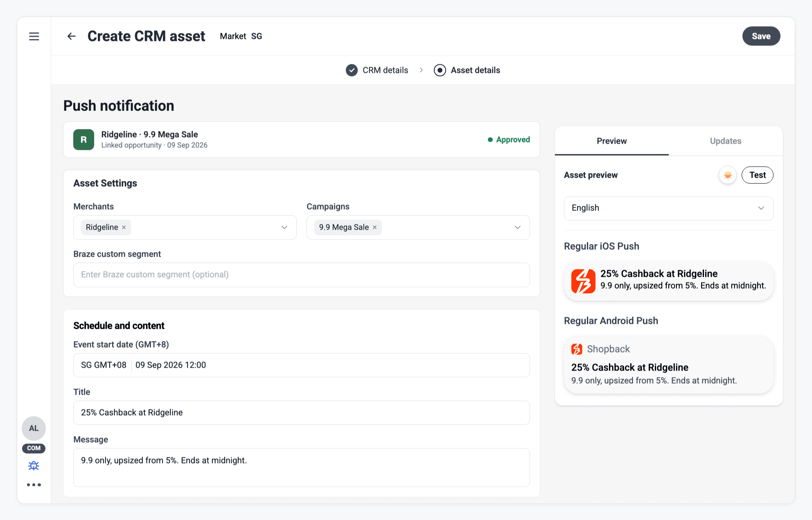The height and width of the screenshot is (520, 812).
Task: Click the Regular iOS Push heading
Action: pyautogui.click(x=602, y=246)
